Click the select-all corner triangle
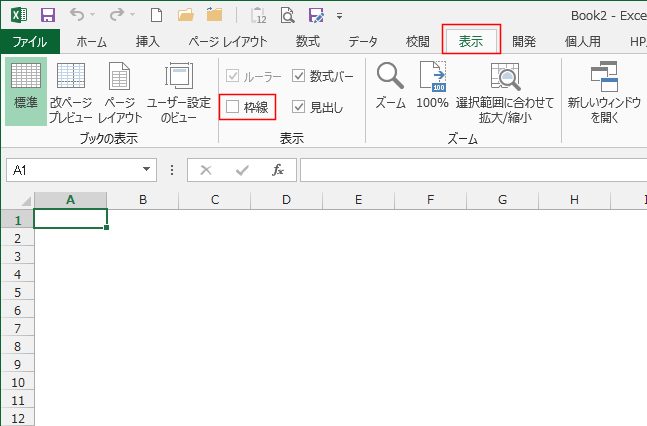The image size is (647, 426). point(26,201)
